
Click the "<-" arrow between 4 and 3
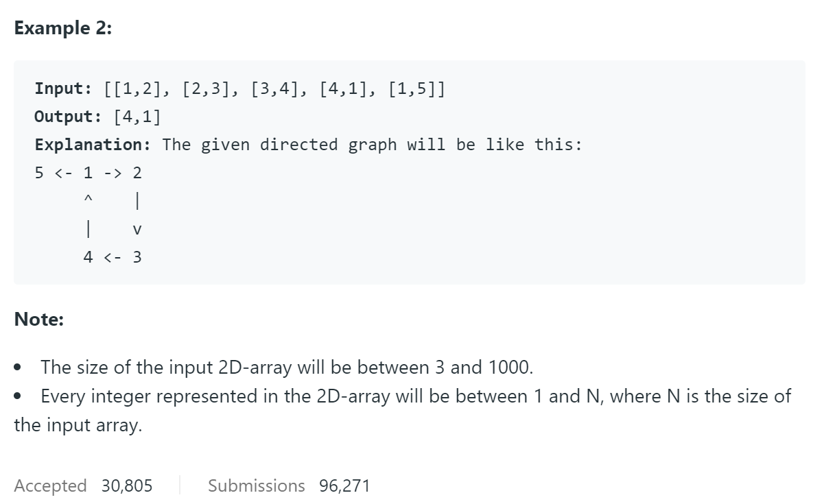tap(113, 257)
